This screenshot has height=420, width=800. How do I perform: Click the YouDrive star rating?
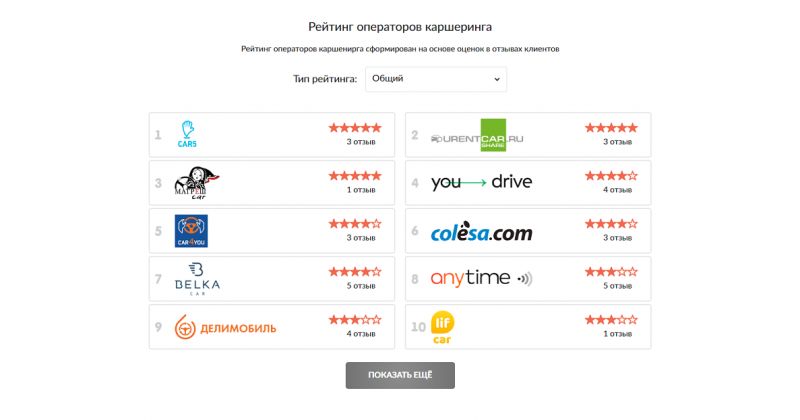pos(611,176)
